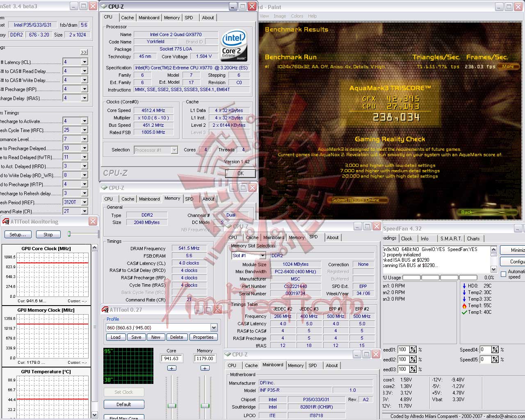Click the Core Speed value 4512.4 MHz
525x420 pixels.
[153, 110]
